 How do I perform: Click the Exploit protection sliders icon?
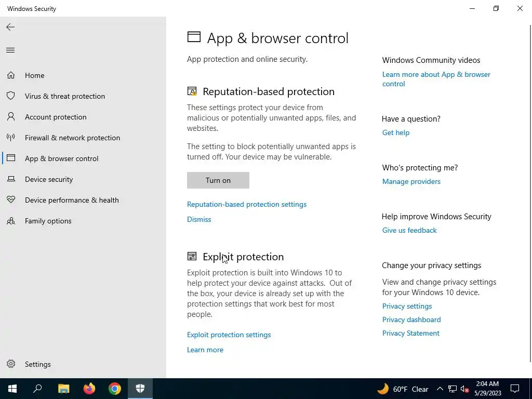[x=192, y=257]
